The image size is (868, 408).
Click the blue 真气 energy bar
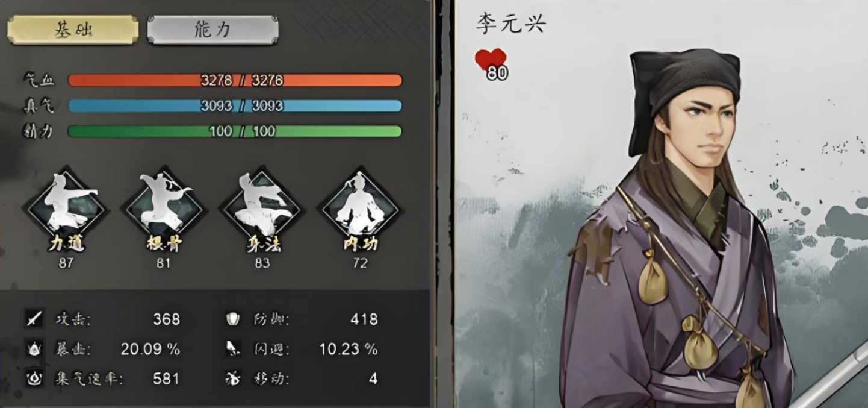235,106
